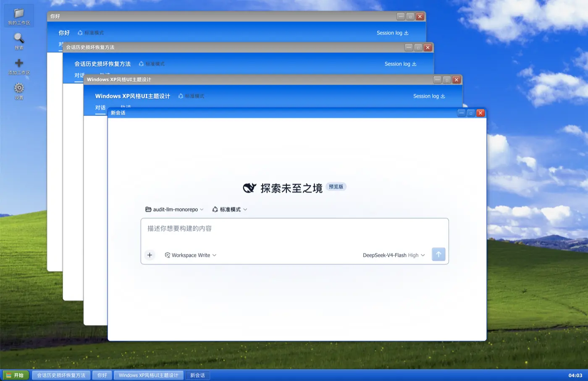The height and width of the screenshot is (381, 588).
Task: Click the 标准模式 mode icon in 会话历史损坏恢复方法 window
Action: pos(141,64)
